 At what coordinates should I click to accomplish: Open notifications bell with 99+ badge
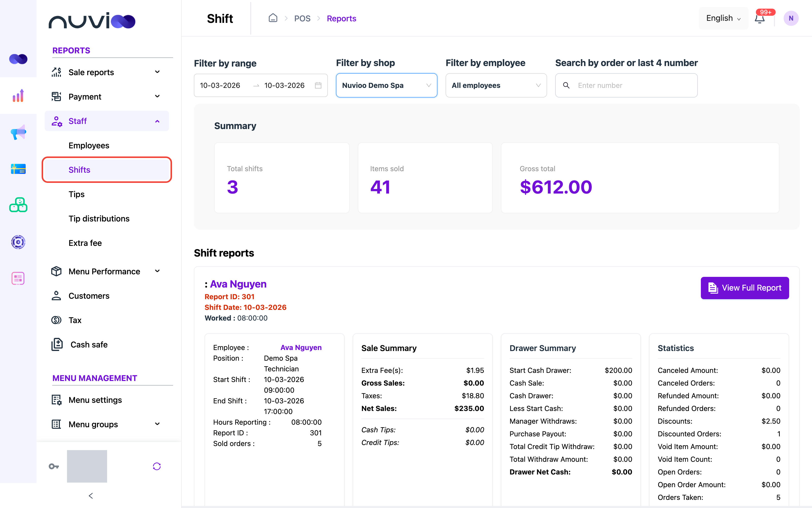(x=760, y=18)
